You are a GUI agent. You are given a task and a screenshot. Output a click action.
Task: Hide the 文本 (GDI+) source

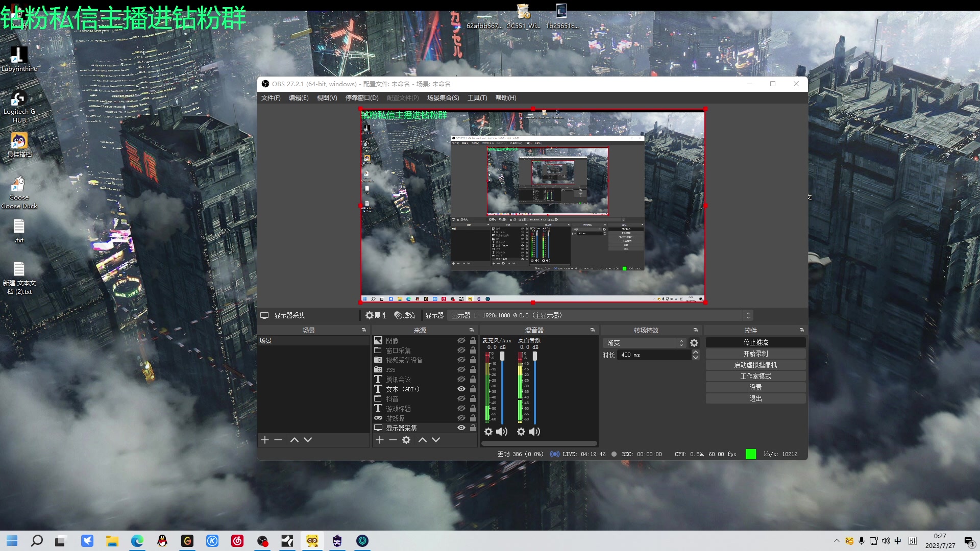point(461,389)
